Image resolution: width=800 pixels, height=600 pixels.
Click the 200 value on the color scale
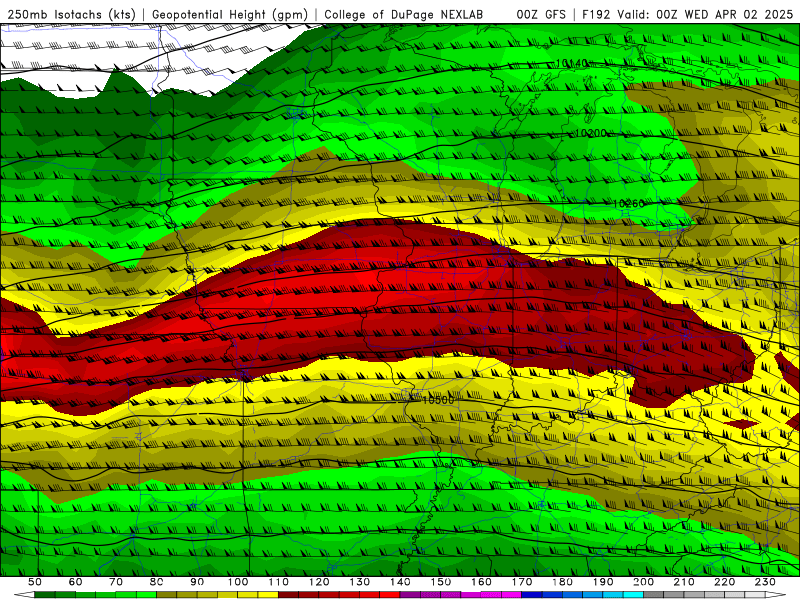coord(643,582)
